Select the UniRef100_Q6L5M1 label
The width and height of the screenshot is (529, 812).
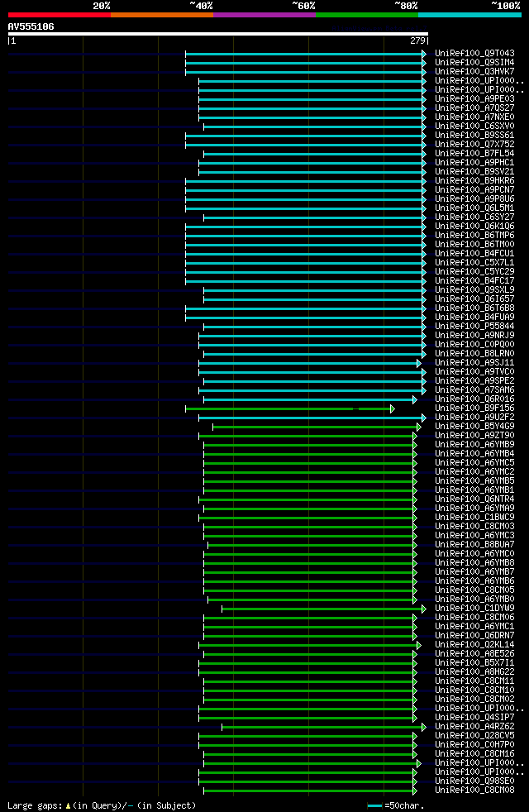click(474, 208)
